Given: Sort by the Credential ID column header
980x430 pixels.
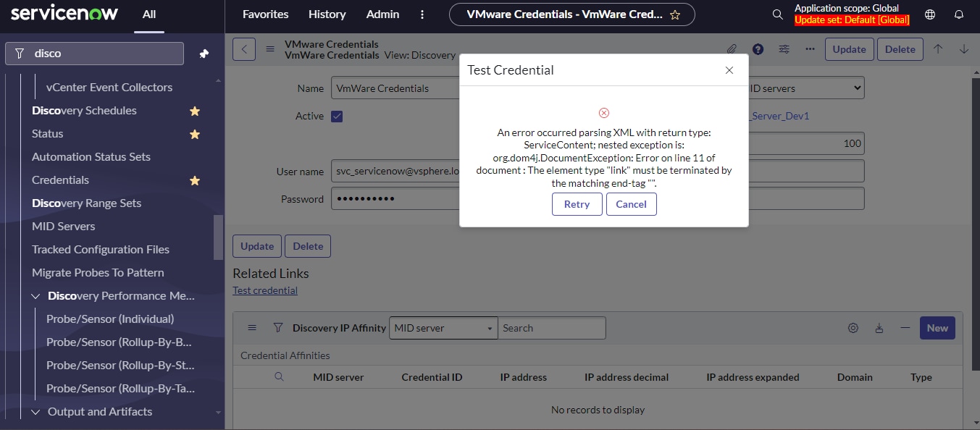Looking at the screenshot, I should (x=432, y=377).
